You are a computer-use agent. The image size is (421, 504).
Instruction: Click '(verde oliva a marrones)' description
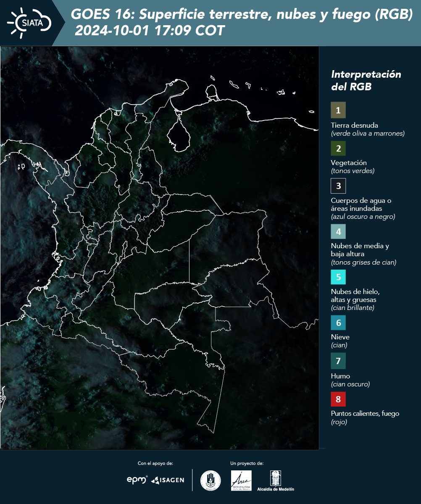click(x=368, y=134)
